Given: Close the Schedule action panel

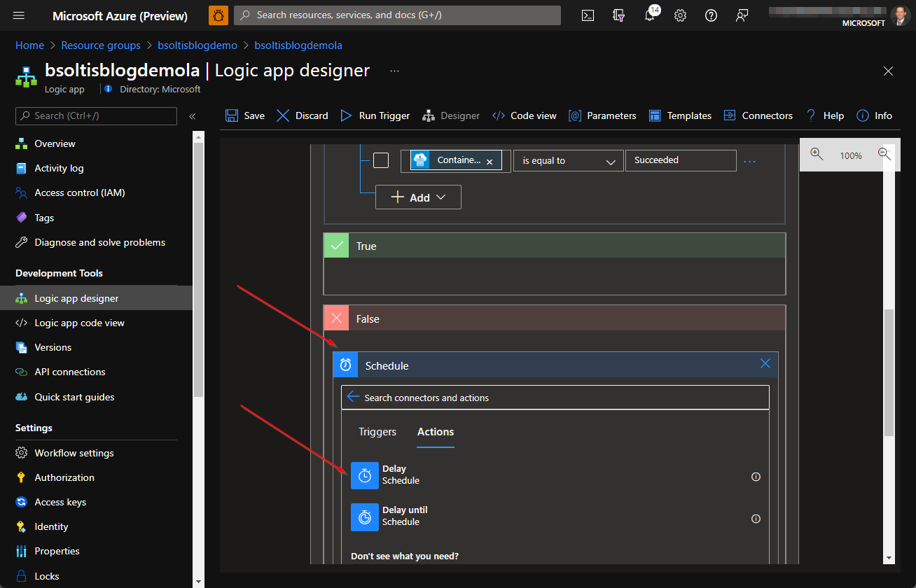Looking at the screenshot, I should click(765, 363).
